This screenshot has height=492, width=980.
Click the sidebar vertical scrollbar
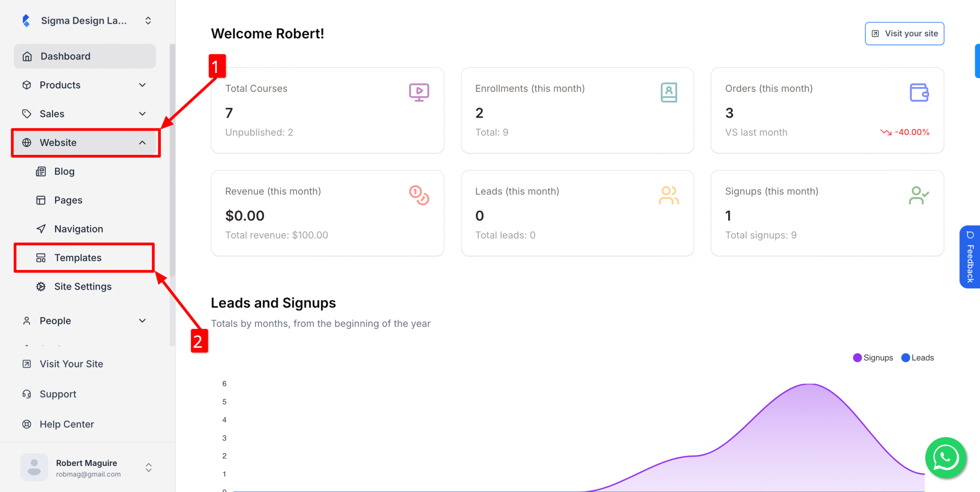tap(173, 160)
